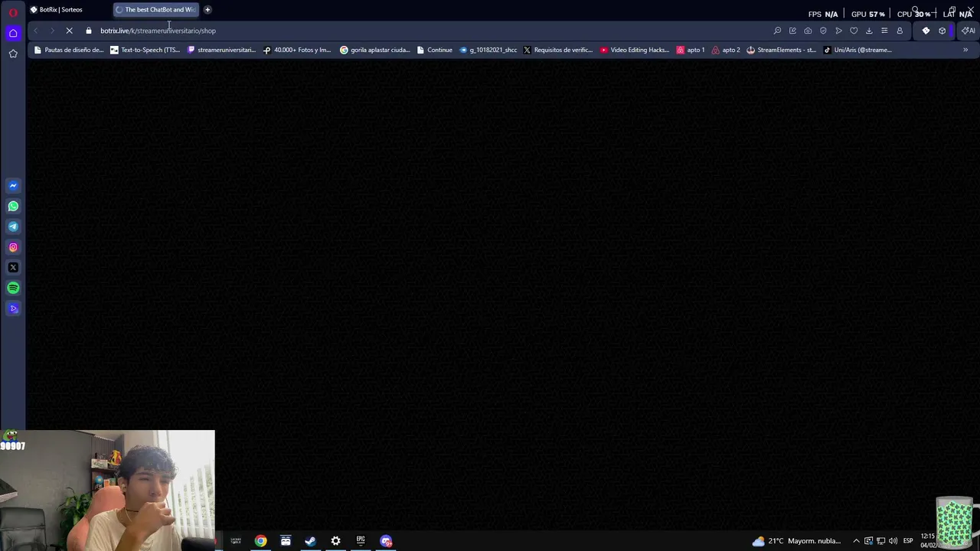Open the weather widget 21°C Mayorm. nubla...
Image resolution: width=980 pixels, height=551 pixels.
796,541
